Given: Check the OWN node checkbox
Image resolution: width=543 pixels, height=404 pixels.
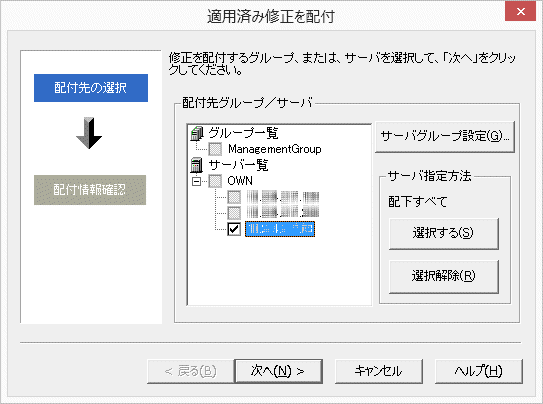Looking at the screenshot, I should click(x=215, y=181).
